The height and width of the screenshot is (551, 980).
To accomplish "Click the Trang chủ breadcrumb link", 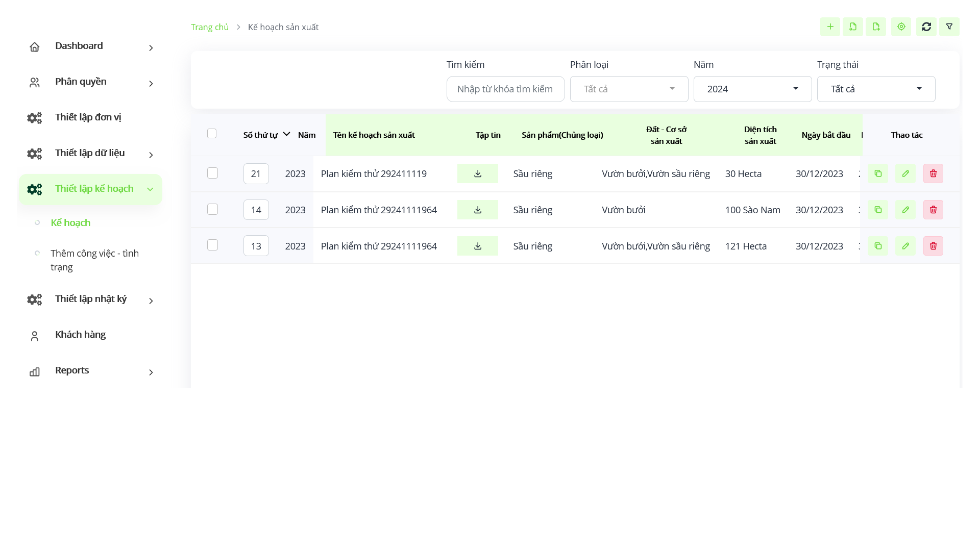I will pyautogui.click(x=210, y=27).
